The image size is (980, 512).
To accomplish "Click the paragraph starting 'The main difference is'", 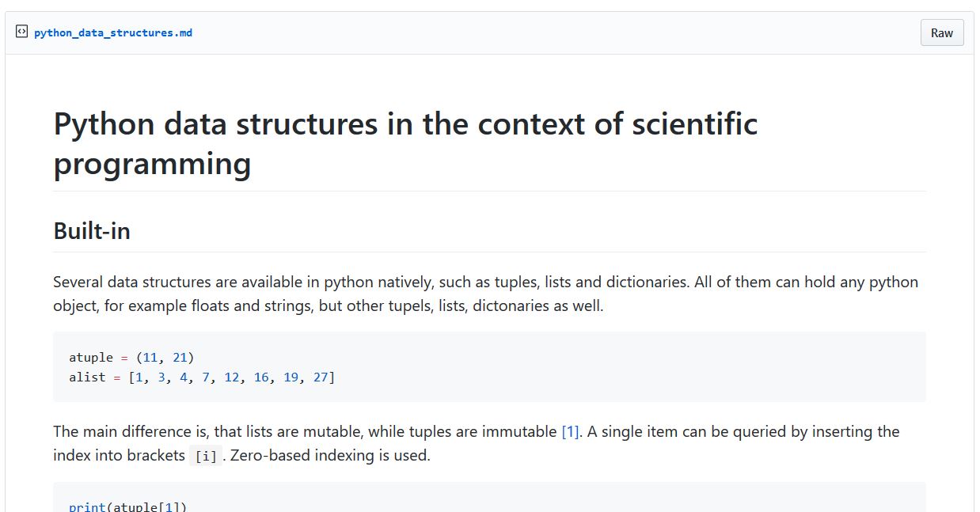I will (x=477, y=443).
